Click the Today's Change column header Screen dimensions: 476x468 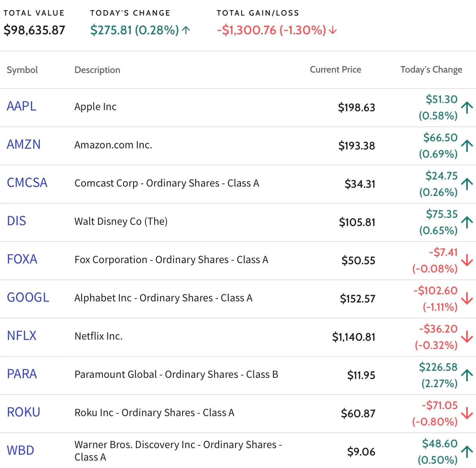431,69
